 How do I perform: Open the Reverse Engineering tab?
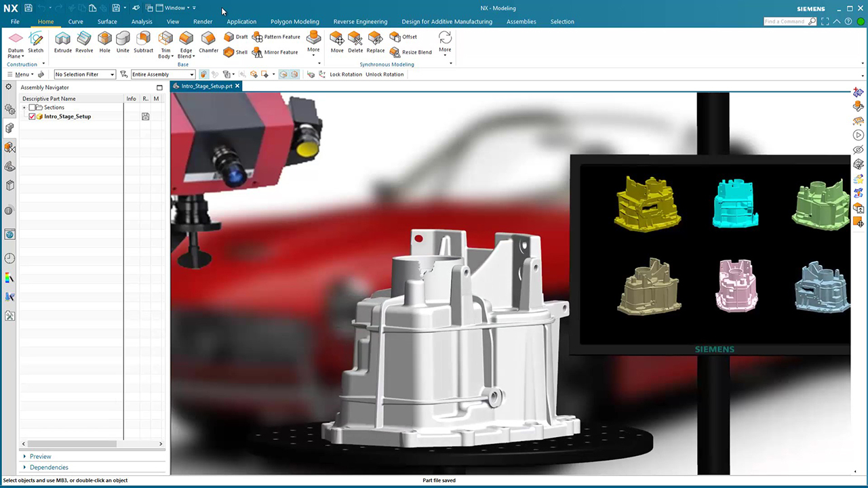pos(360,22)
